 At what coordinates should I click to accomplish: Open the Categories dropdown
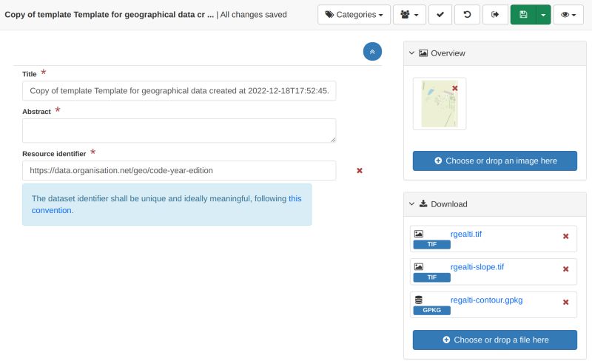[354, 15]
